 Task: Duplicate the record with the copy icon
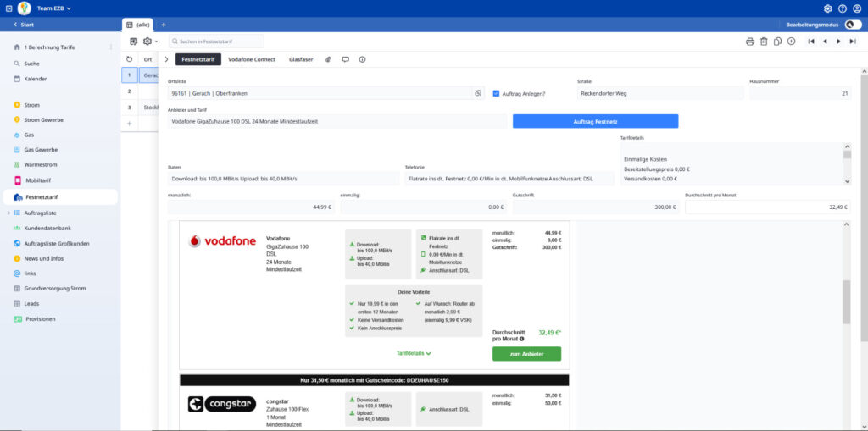(778, 41)
